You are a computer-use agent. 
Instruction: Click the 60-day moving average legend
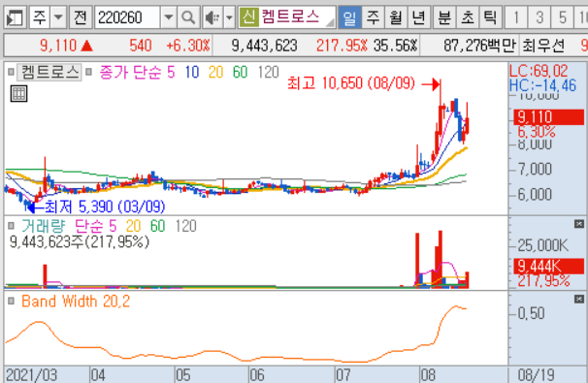(x=240, y=72)
